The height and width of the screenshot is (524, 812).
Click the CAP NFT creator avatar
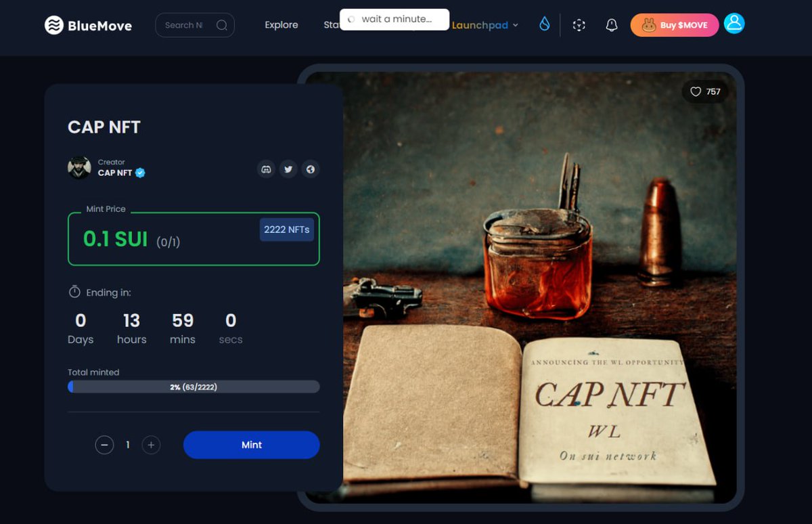[x=79, y=167]
